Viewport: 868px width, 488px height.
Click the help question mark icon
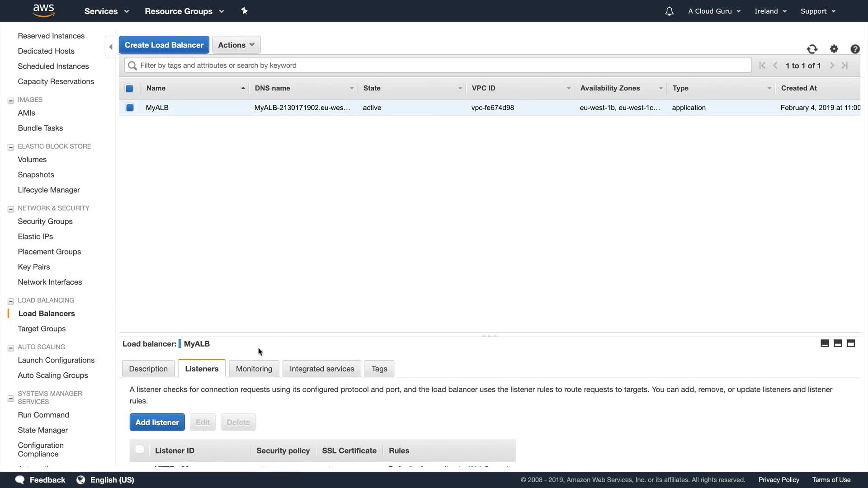pos(855,49)
